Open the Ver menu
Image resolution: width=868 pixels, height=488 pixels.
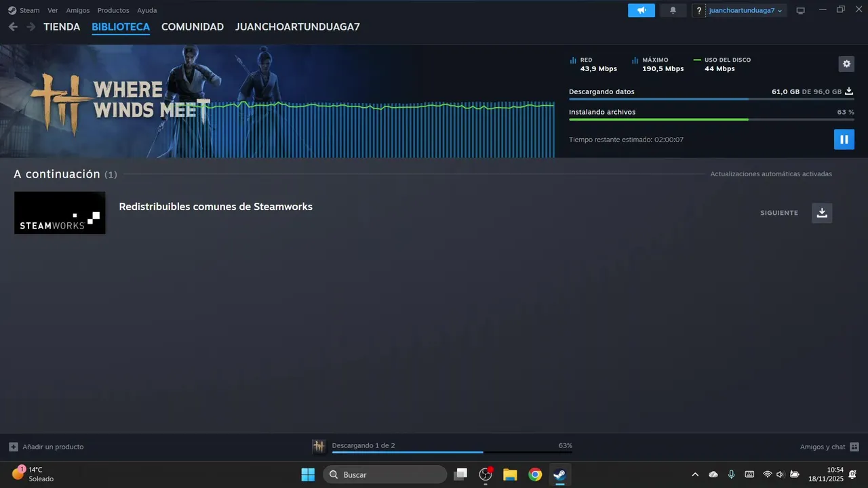coord(53,10)
